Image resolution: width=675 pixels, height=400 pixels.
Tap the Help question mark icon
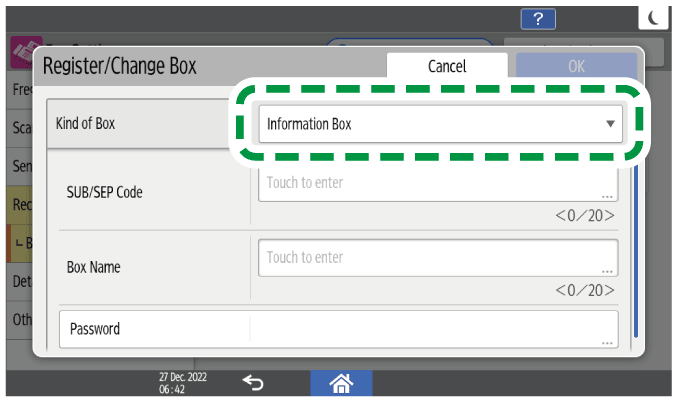coord(538,21)
